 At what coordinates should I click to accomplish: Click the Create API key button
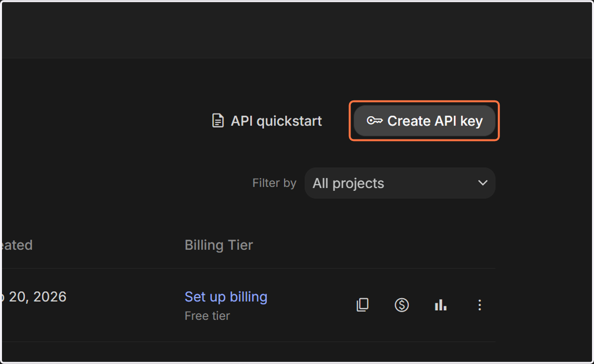[x=424, y=121]
